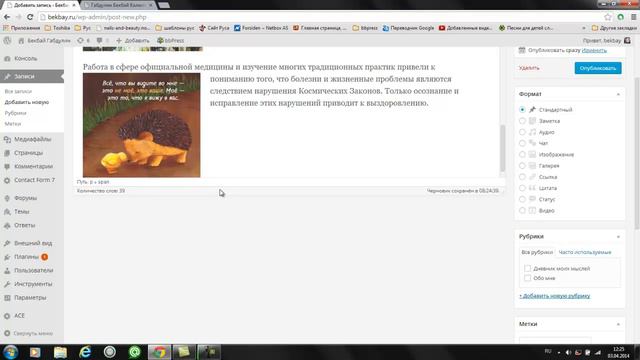
Task: Open Плагины plugins icon
Action: tap(7, 257)
